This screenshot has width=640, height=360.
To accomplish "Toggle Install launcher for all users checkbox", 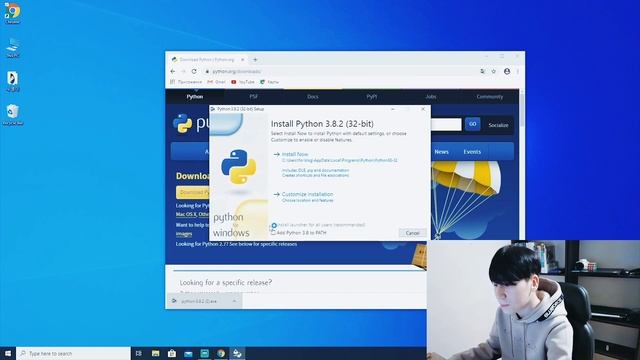I will [x=274, y=225].
